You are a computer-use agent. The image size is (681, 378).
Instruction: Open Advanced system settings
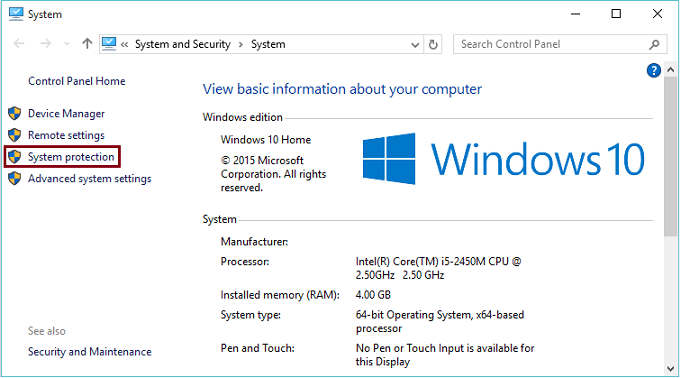[89, 179]
